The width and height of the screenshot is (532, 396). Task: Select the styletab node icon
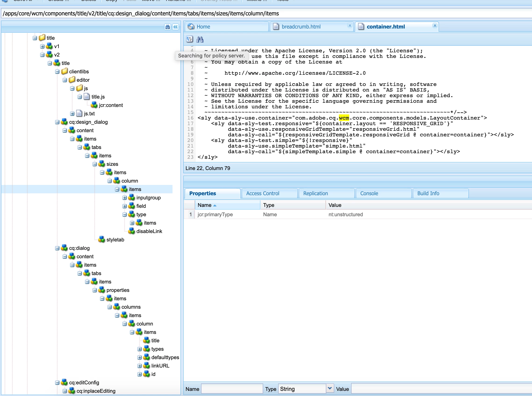[x=102, y=240]
